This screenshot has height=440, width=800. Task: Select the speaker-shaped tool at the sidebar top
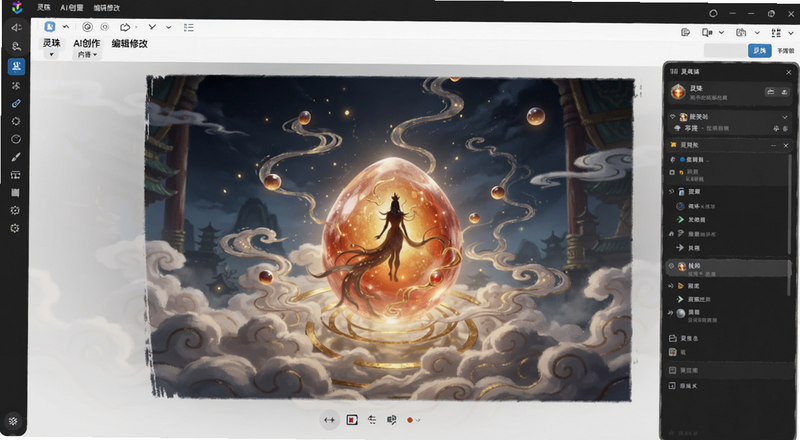16,28
